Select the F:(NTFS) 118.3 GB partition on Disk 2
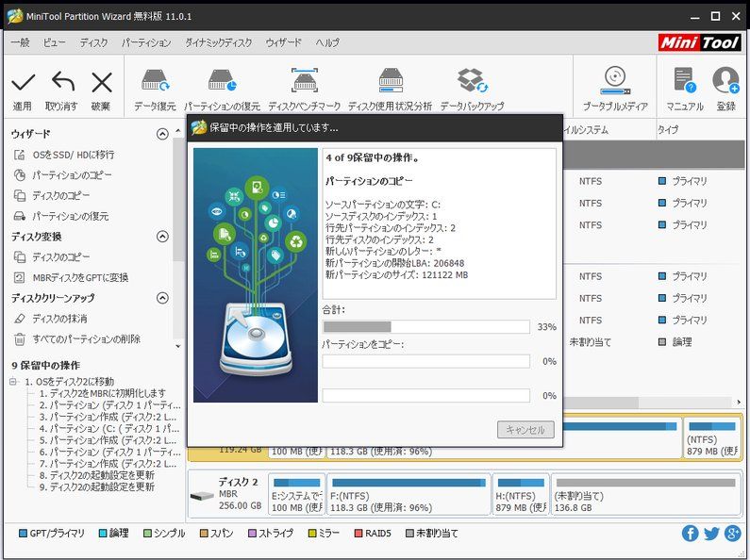Image resolution: width=750 pixels, height=560 pixels. pos(408,495)
